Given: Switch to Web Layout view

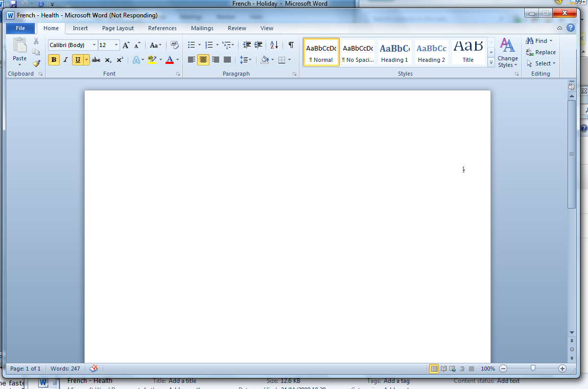Looking at the screenshot, I should (453, 369).
